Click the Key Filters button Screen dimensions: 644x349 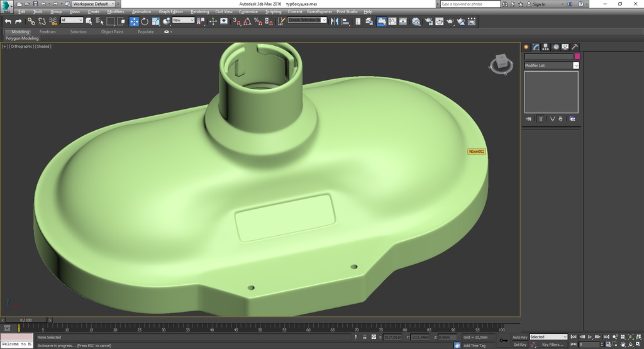coord(552,345)
